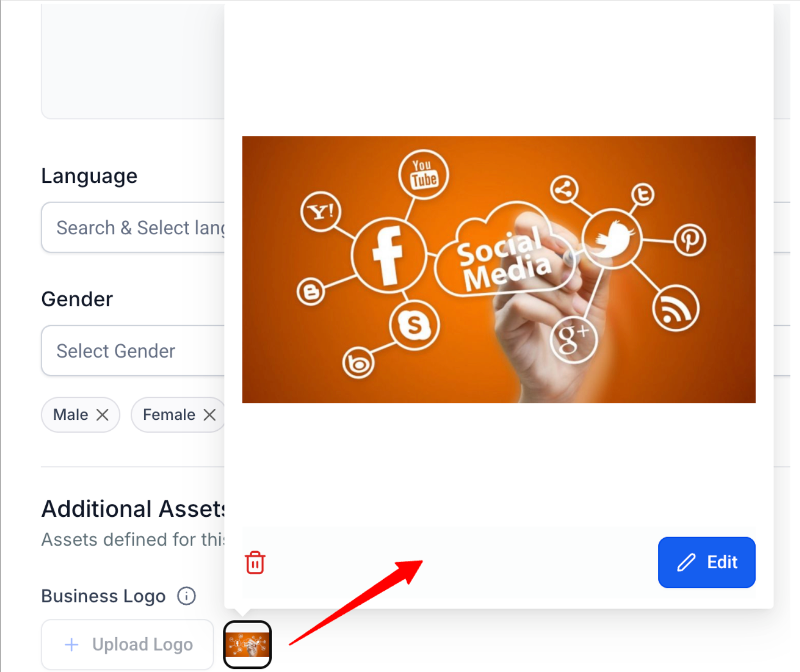The image size is (800, 672).
Task: Remove the Female gender tag
Action: [209, 415]
